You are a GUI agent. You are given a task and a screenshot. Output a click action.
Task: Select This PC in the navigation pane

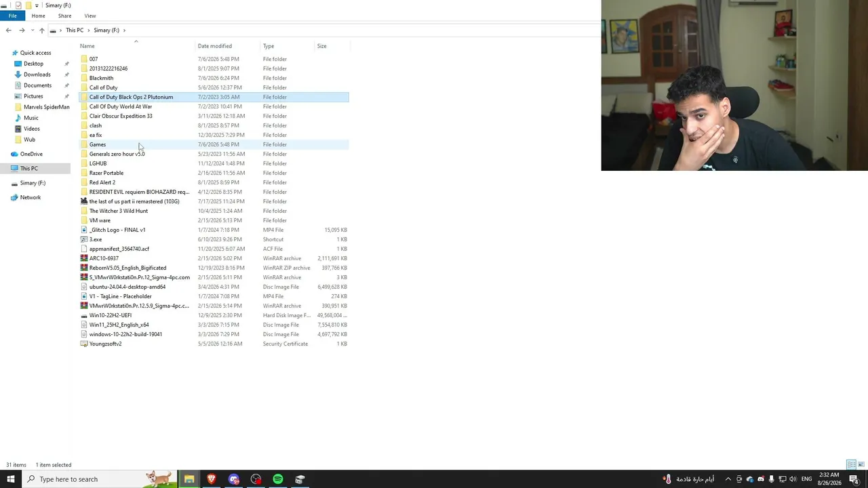point(28,168)
